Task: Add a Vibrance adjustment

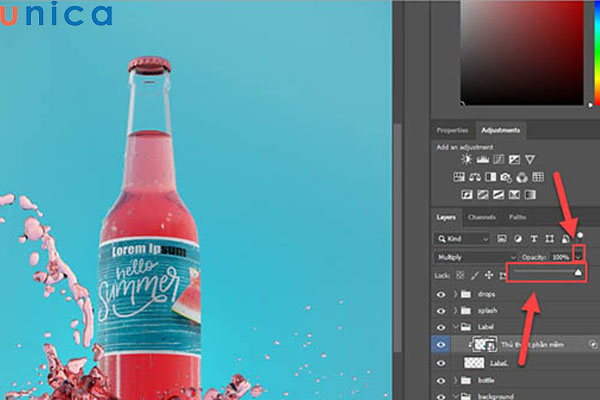Action: pyautogui.click(x=530, y=160)
